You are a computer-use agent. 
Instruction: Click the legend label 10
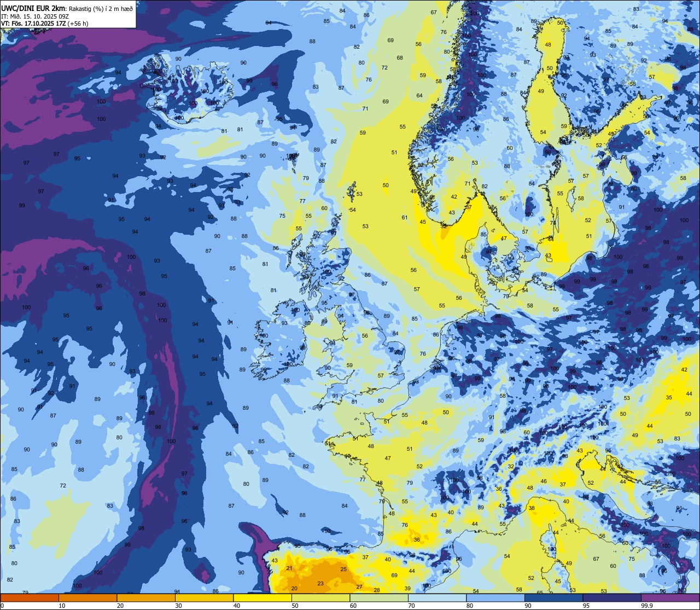point(62,606)
